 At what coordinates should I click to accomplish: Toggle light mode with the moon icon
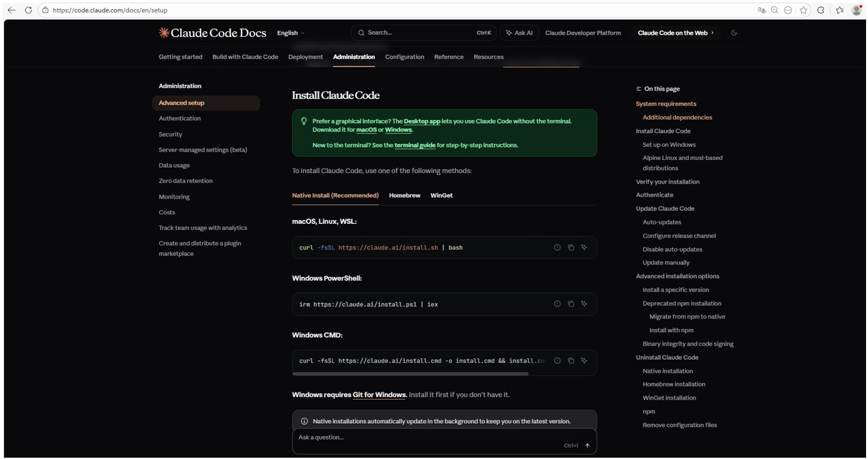coord(733,32)
